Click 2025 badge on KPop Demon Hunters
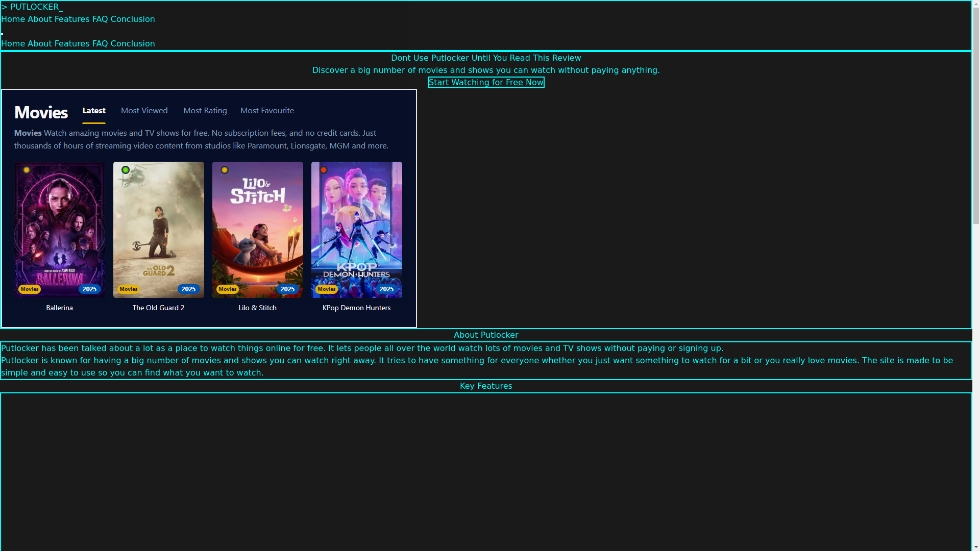 click(x=387, y=289)
